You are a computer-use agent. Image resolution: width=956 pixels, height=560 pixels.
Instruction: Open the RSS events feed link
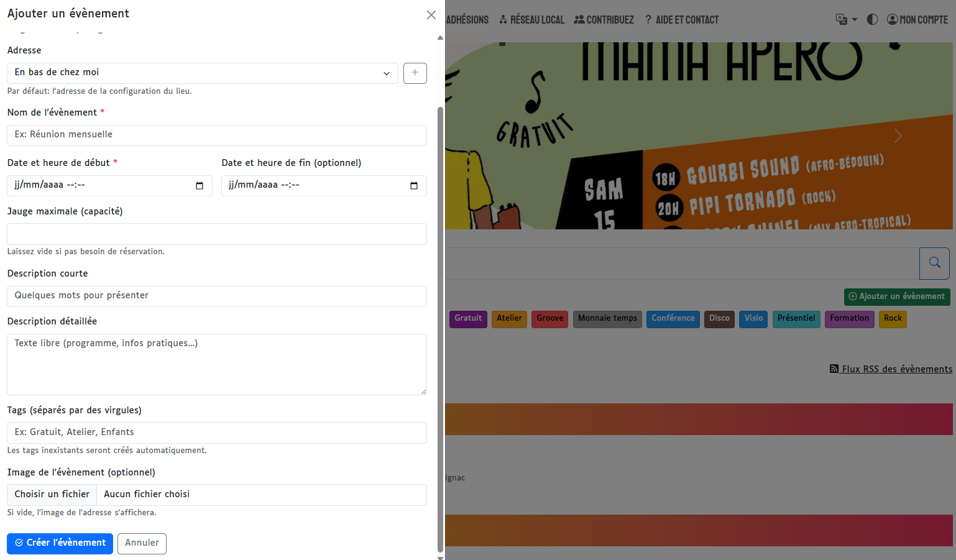click(891, 369)
